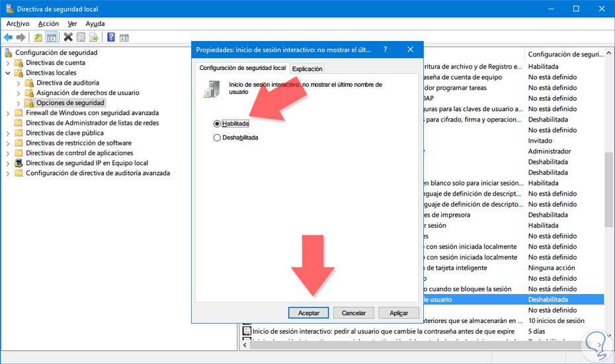Viewport: 615px width, 364px height.
Task: Expand the Directivas de cuenta node
Action: pyautogui.click(x=8, y=63)
